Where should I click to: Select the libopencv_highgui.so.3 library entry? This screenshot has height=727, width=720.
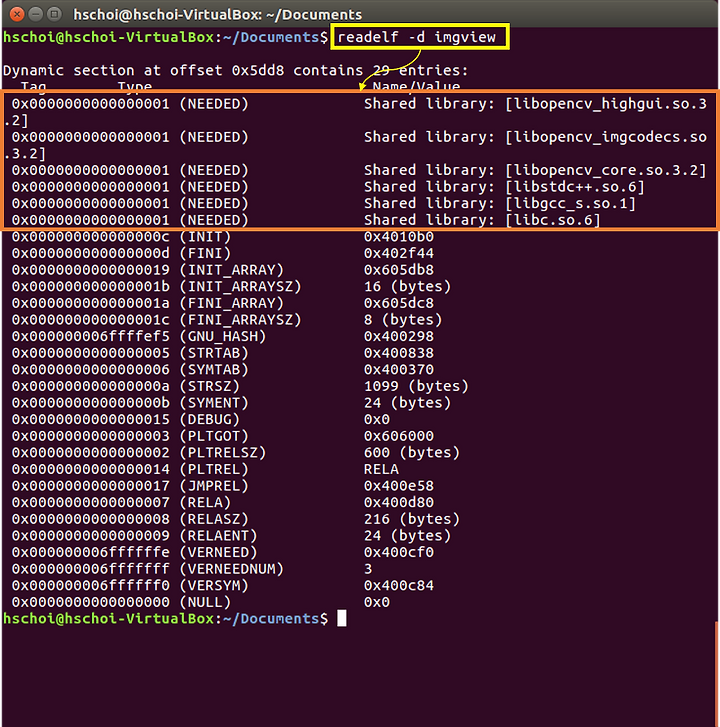pyautogui.click(x=535, y=104)
